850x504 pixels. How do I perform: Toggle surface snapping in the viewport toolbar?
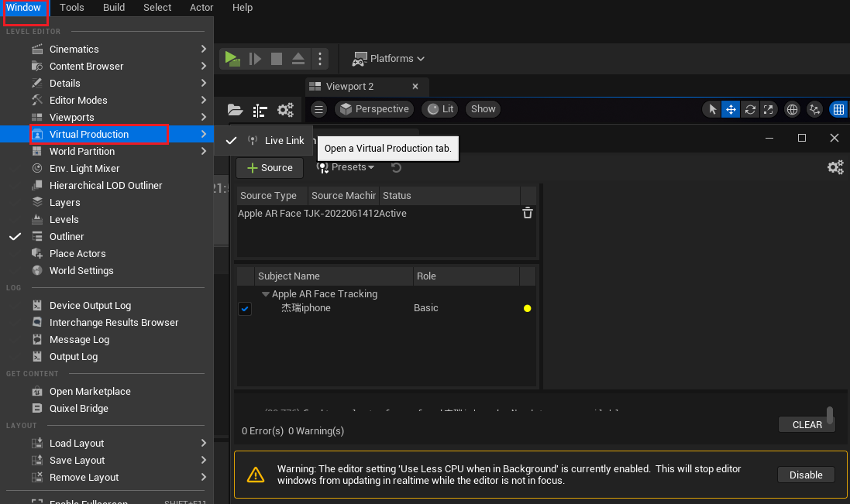tap(814, 109)
